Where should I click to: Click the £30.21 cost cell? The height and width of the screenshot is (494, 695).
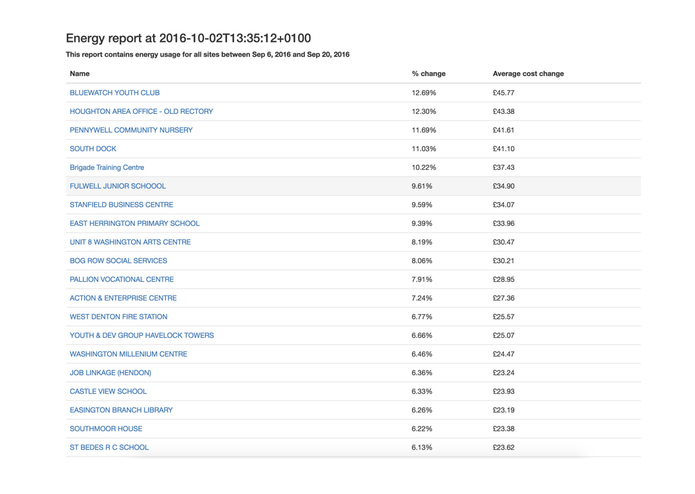pos(503,261)
